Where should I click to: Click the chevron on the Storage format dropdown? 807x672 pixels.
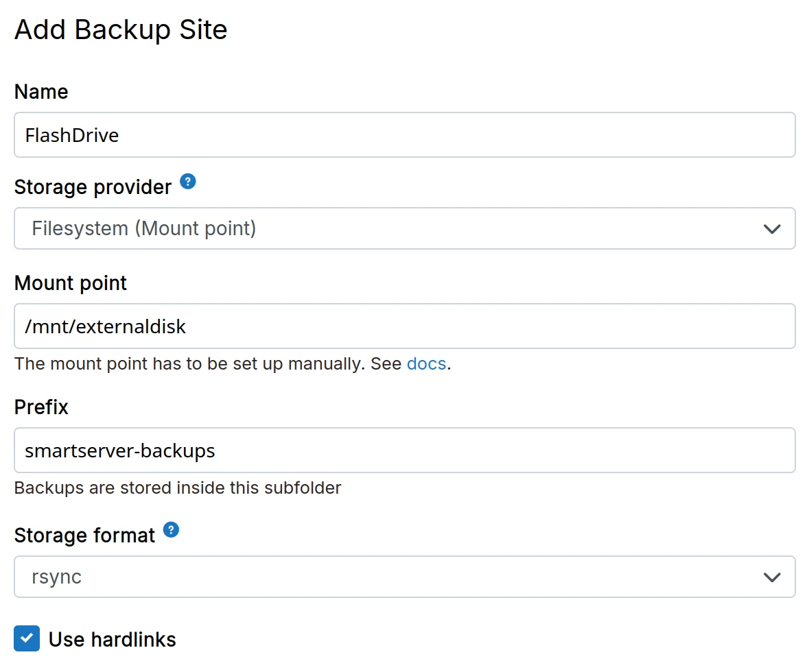(x=771, y=577)
